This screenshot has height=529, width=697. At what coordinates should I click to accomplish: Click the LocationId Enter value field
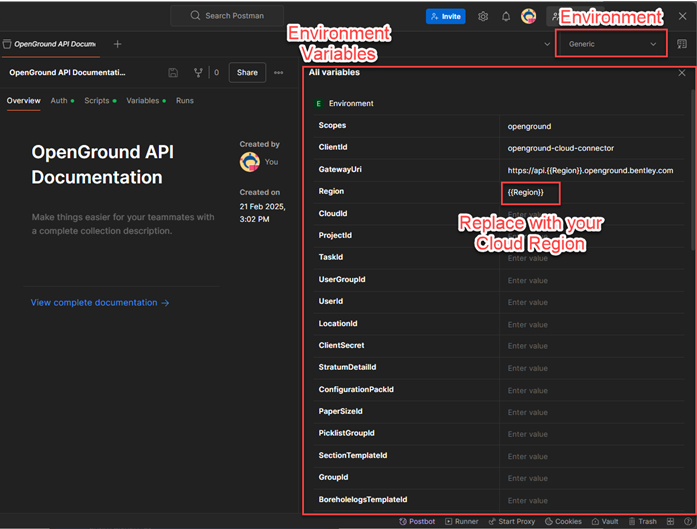592,325
